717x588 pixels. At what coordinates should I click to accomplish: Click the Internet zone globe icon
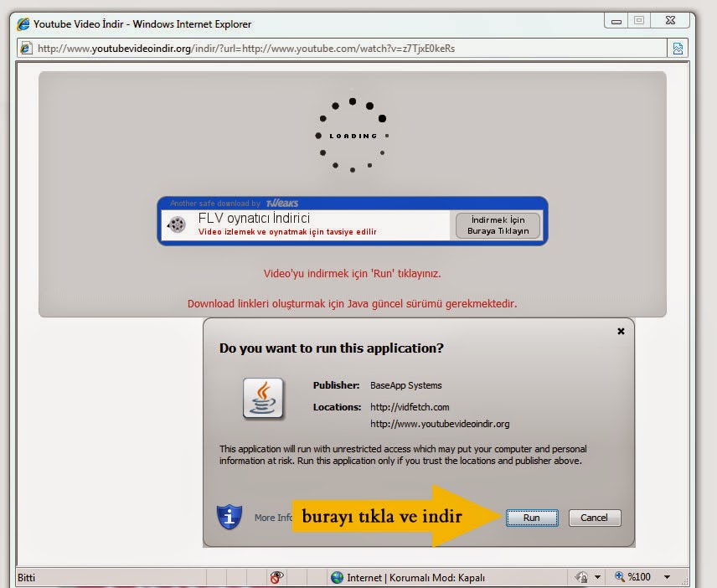(337, 577)
